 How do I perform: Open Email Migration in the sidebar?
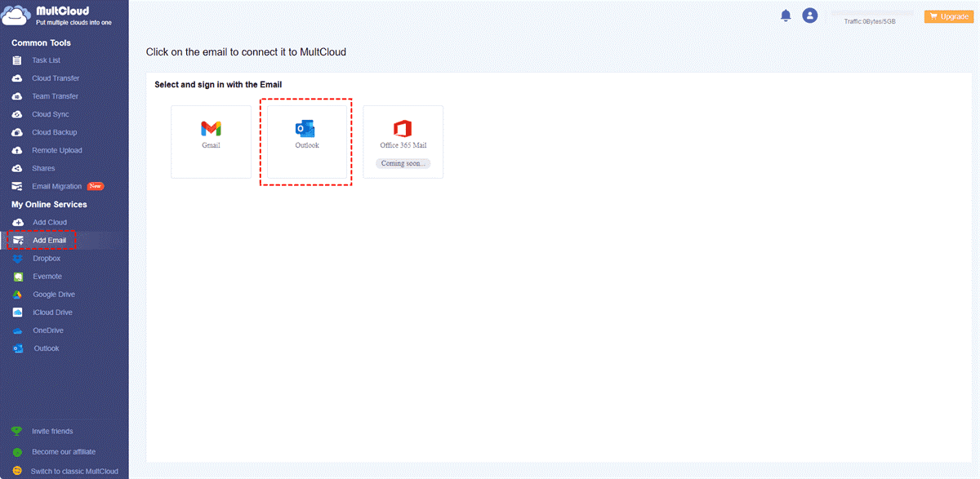tap(56, 186)
